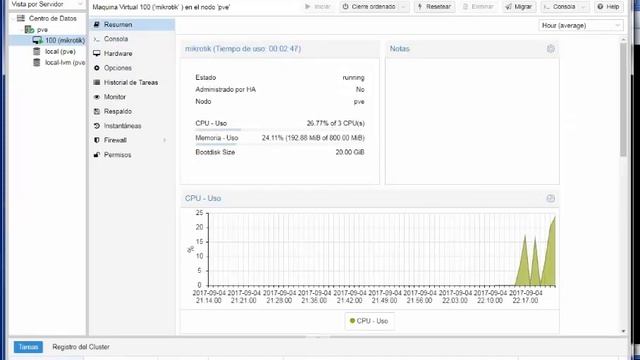The height and width of the screenshot is (360, 640).
Task: Click the CPU - Uso progress bar
Action: [x=280, y=130]
